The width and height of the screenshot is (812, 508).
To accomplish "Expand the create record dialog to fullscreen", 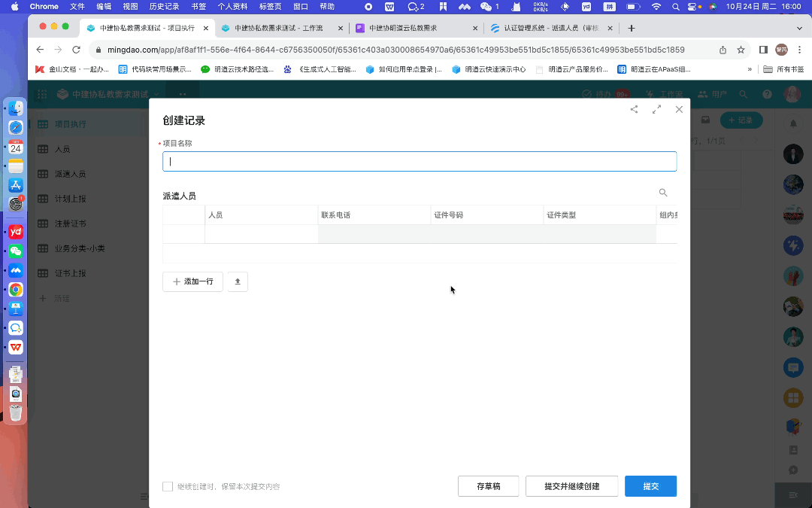I will click(x=656, y=109).
